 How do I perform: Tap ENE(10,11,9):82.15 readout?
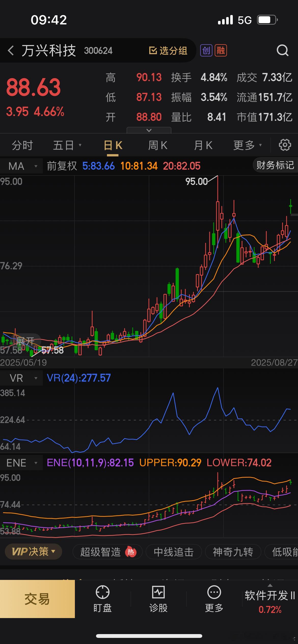[90, 463]
